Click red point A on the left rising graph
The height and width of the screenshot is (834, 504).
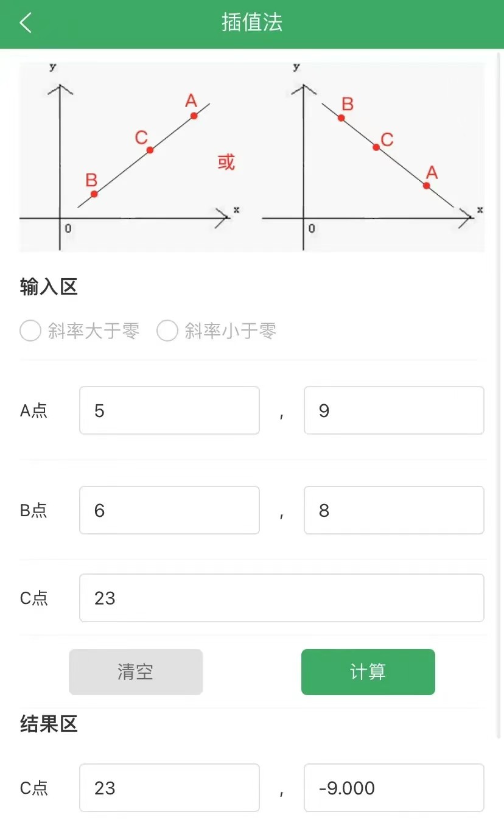(194, 116)
